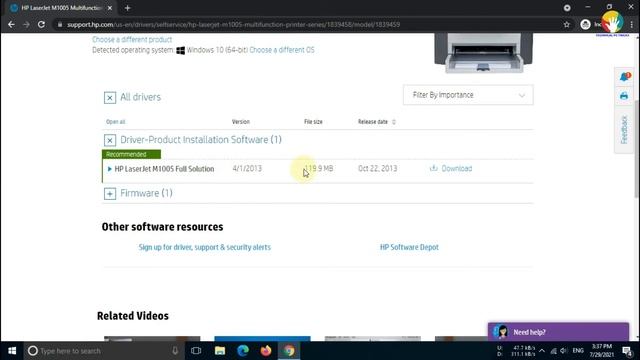Collapse the All drivers section
The width and height of the screenshot is (640, 360).
pyautogui.click(x=110, y=98)
